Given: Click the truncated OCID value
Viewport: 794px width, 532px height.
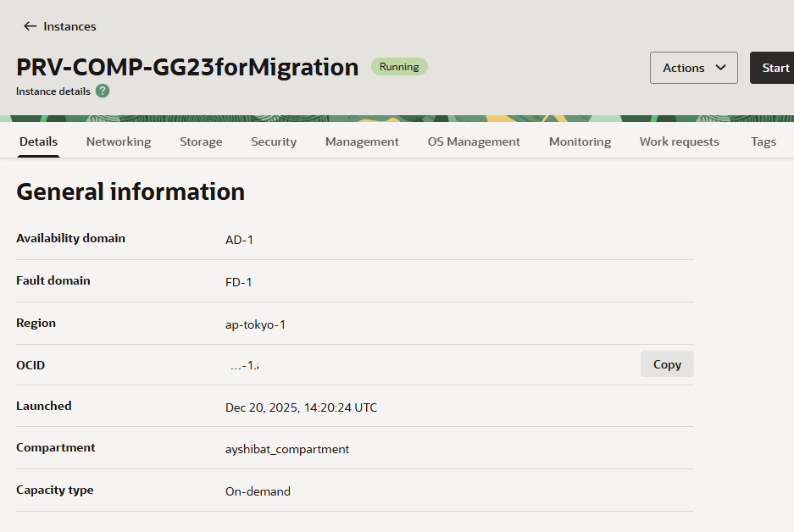Looking at the screenshot, I should tap(245, 365).
